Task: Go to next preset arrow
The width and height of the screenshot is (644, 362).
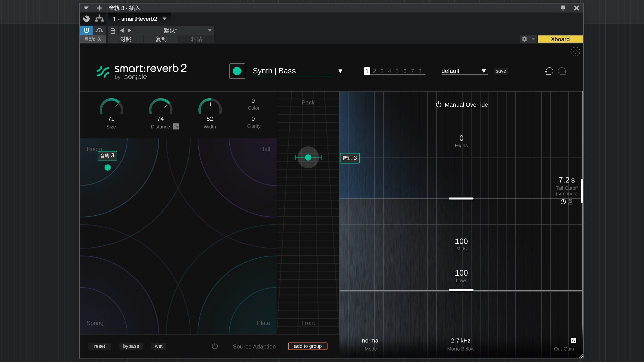Action: (x=129, y=31)
